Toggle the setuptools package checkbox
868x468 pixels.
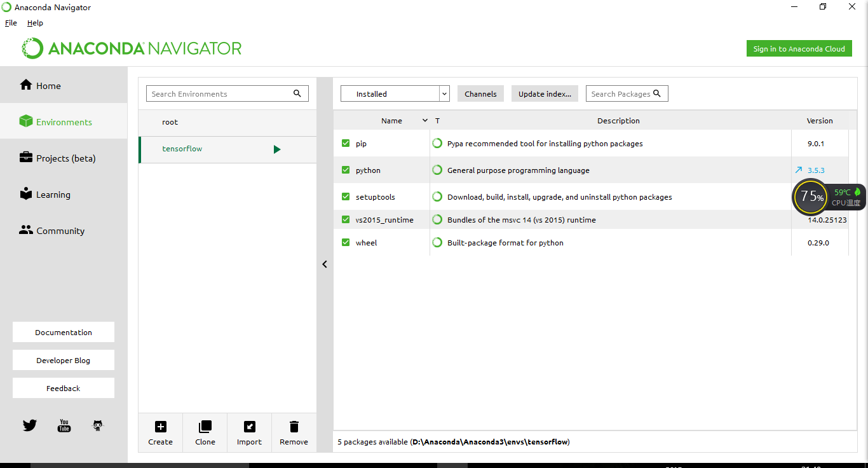click(346, 196)
